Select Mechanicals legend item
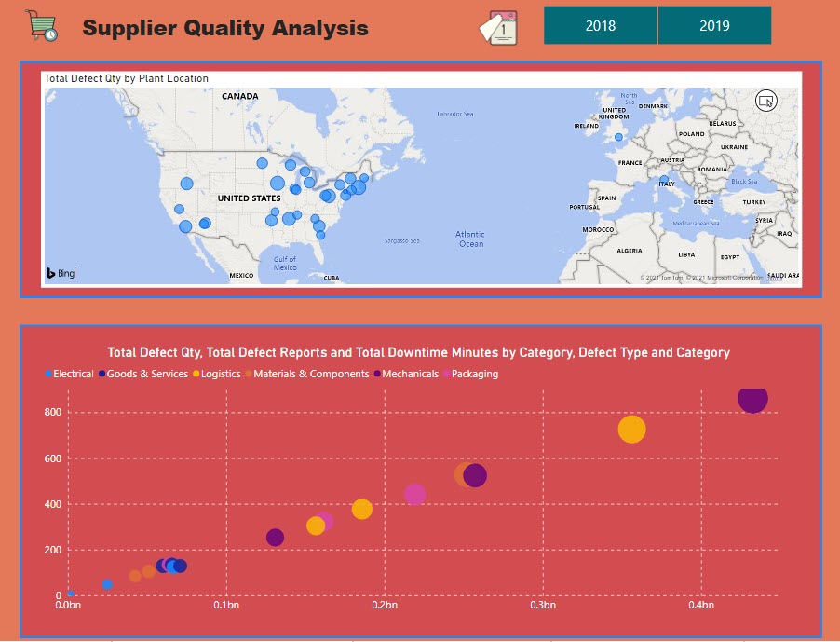 (x=406, y=374)
